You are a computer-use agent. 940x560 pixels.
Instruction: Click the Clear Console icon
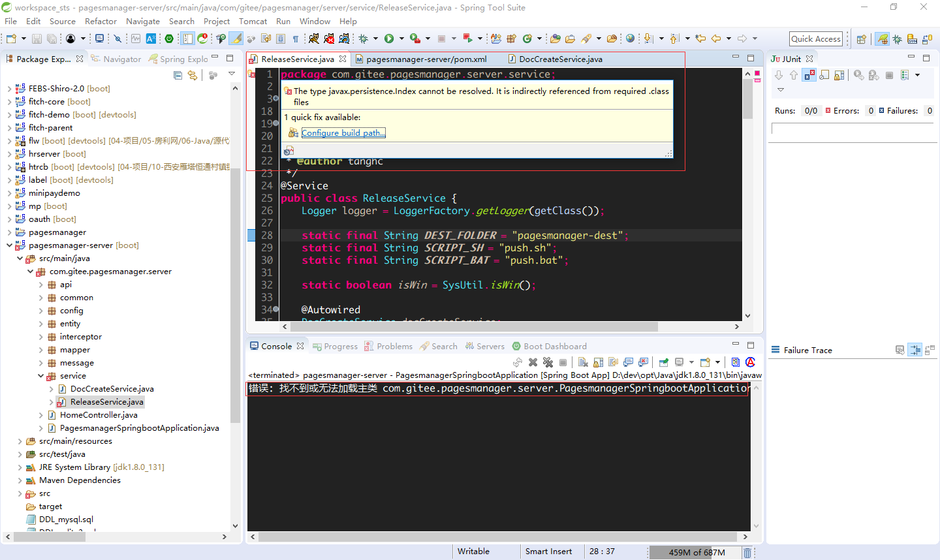click(582, 362)
